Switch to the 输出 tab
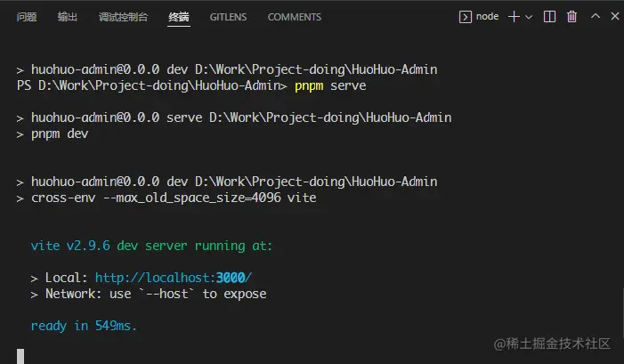Screen dimensions: 624x364 (x=68, y=17)
